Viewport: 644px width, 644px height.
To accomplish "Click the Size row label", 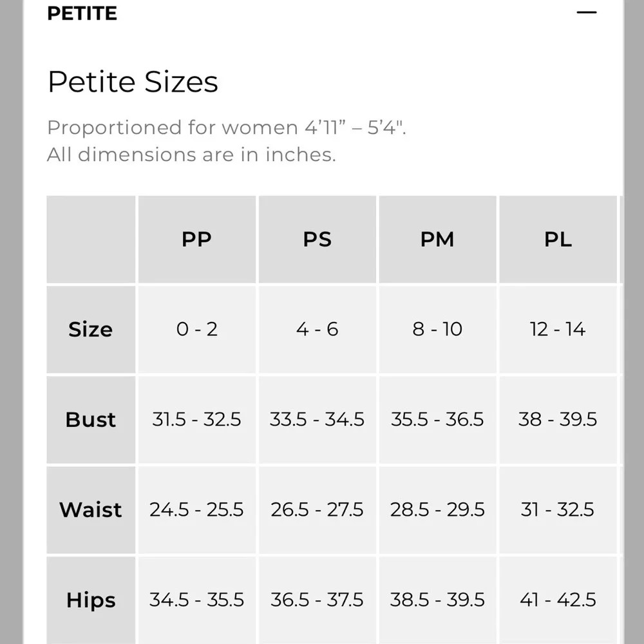I will click(91, 329).
